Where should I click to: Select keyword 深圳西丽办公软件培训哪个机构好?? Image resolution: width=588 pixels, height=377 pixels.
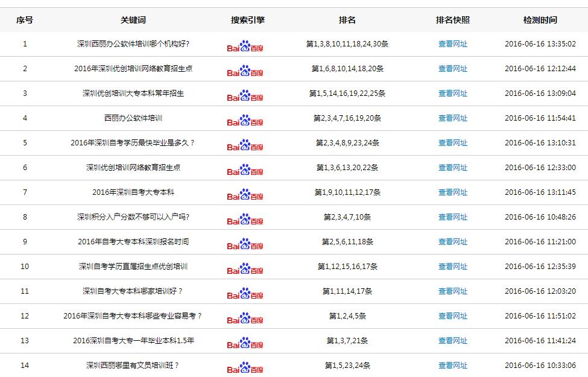[x=133, y=44]
